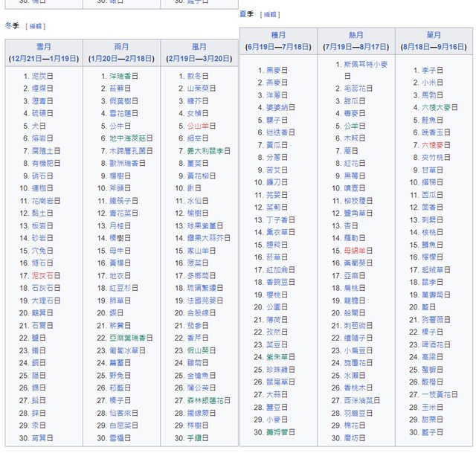The height and width of the screenshot is (453, 476).
Task: Open the 風月 month header link
Action: point(199,46)
